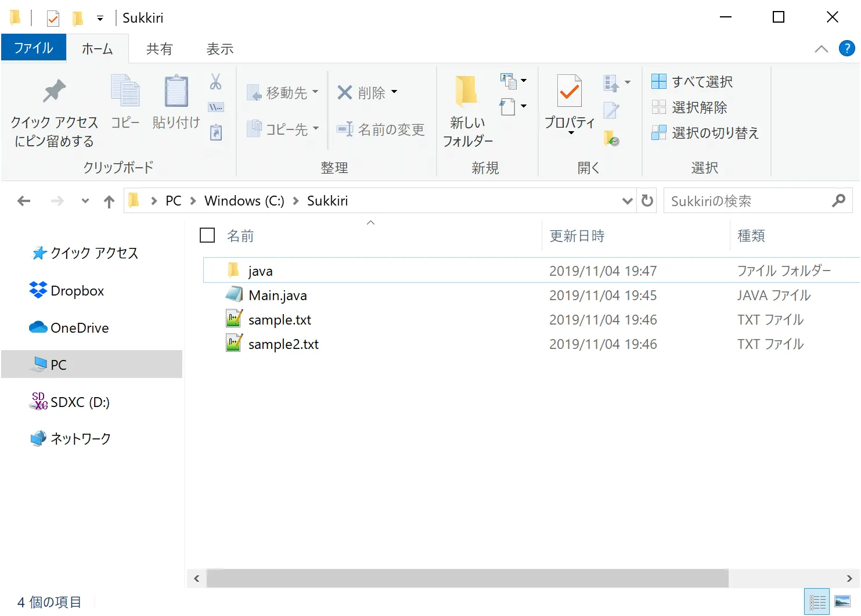This screenshot has width=861, height=616.
Task: Select the Main.java file icon
Action: (234, 294)
